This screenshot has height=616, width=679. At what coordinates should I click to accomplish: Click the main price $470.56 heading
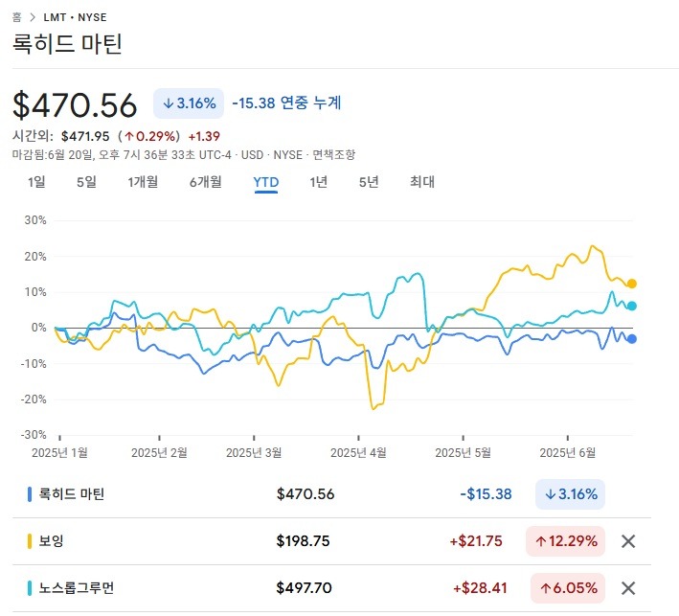(75, 105)
